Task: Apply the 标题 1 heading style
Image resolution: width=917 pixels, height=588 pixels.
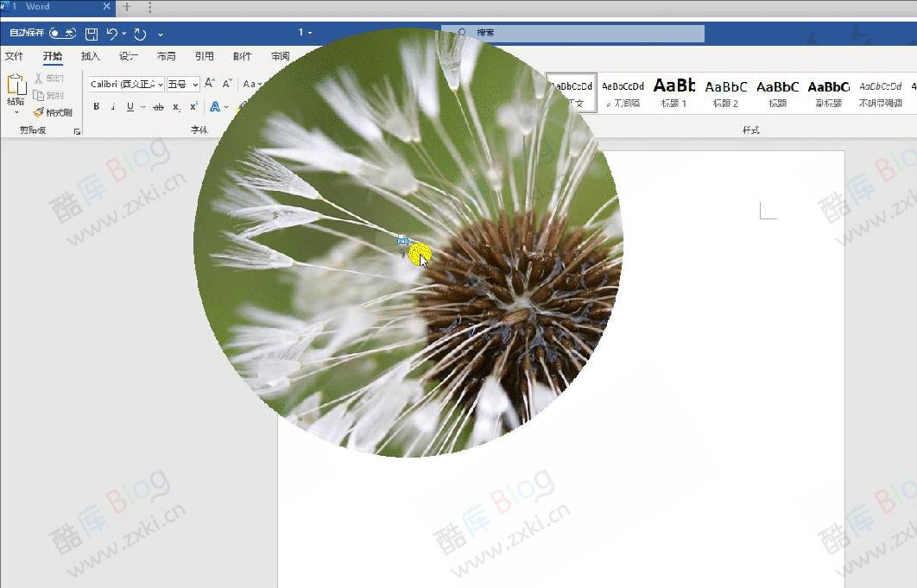Action: [x=674, y=92]
